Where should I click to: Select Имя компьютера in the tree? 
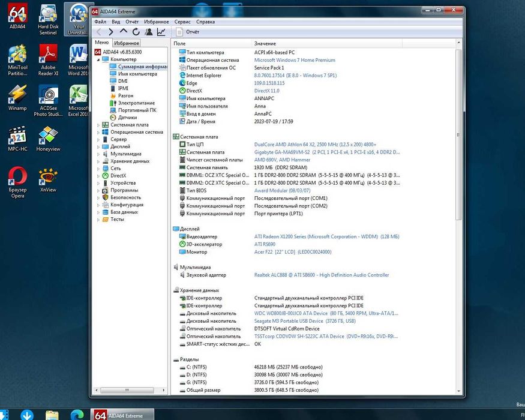(133, 74)
